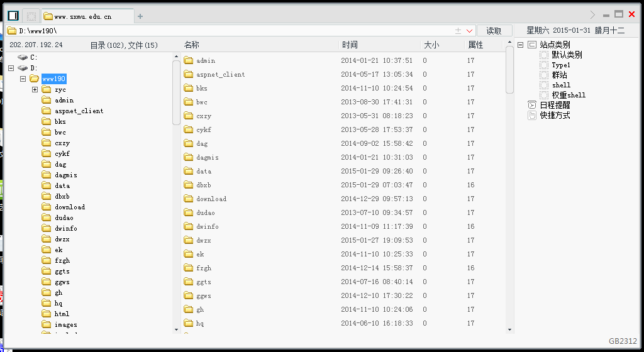Select the 权重shell category
The width and height of the screenshot is (644, 352).
click(x=569, y=95)
